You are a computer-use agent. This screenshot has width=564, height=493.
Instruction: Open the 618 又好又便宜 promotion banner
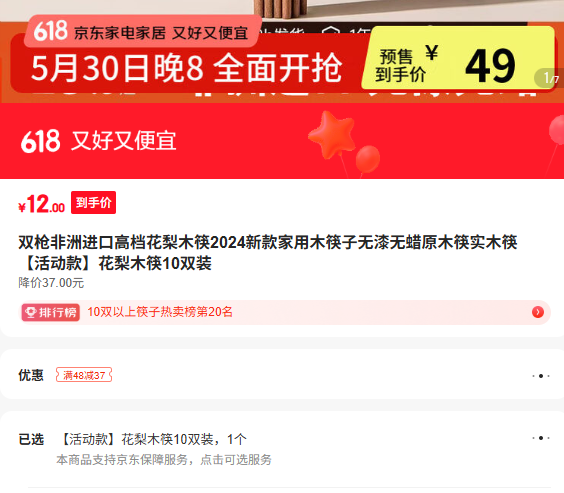[282, 141]
